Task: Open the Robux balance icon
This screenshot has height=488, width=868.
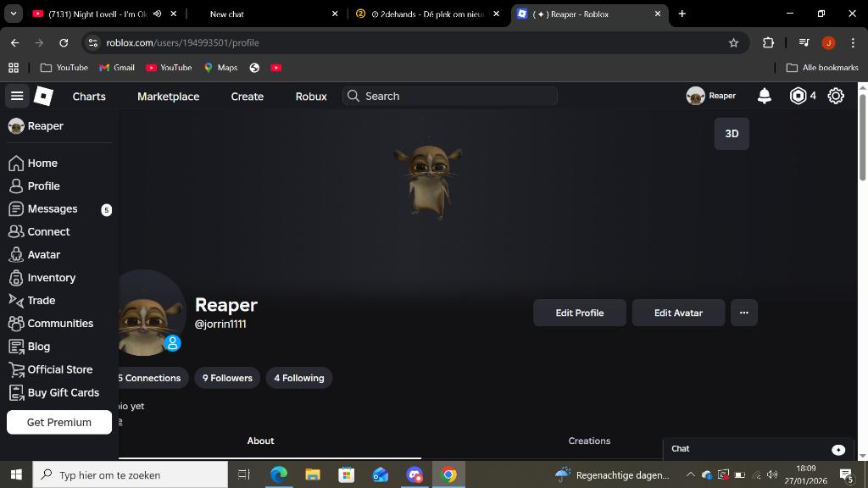Action: coord(798,97)
